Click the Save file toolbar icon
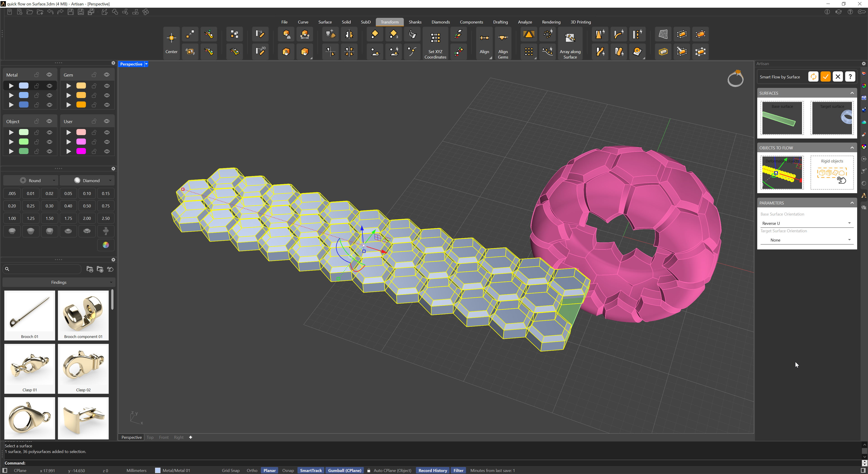 click(x=71, y=12)
